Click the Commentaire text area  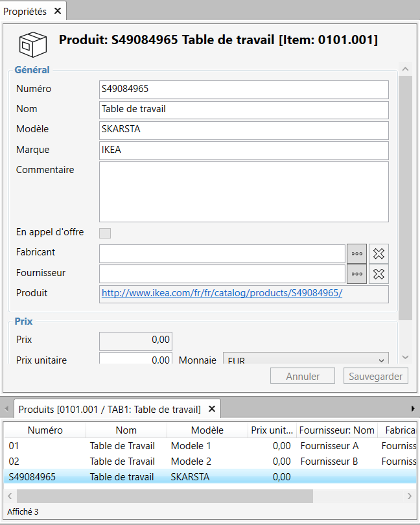tap(244, 192)
